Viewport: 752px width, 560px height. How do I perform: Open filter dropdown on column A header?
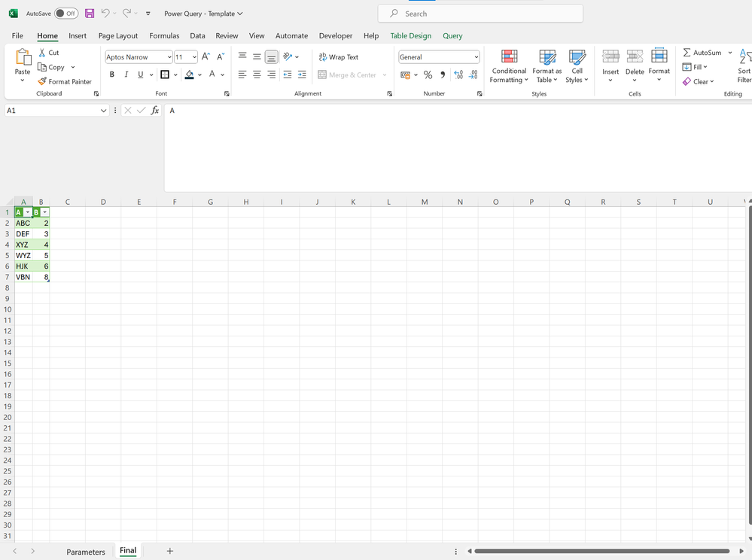[28, 213]
